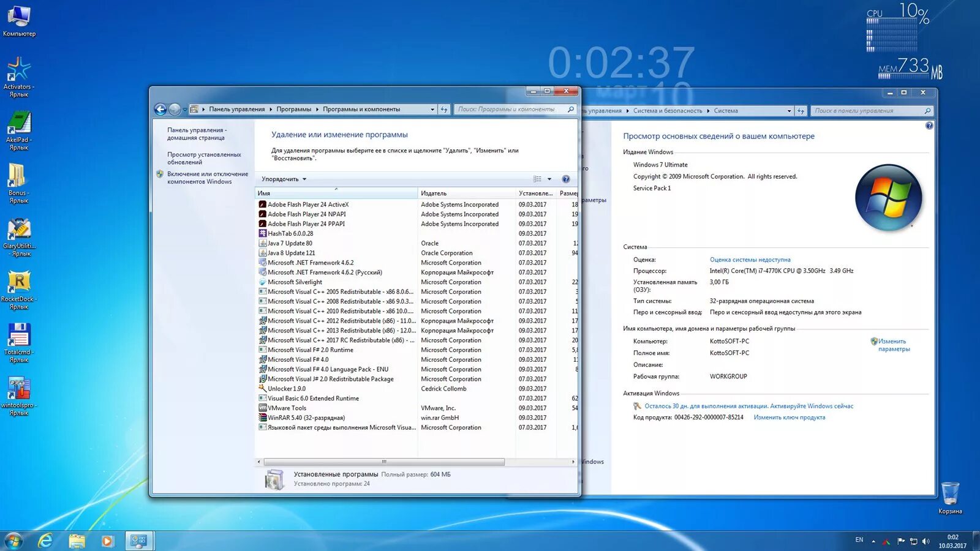Open the AkelPad shortcut icon
980x551 pixels.
coord(19,130)
